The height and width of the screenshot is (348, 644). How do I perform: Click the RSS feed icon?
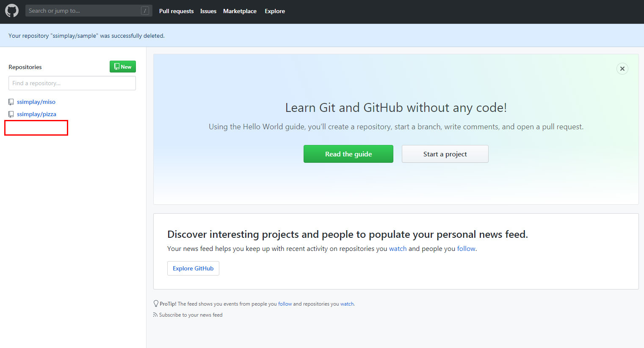155,315
